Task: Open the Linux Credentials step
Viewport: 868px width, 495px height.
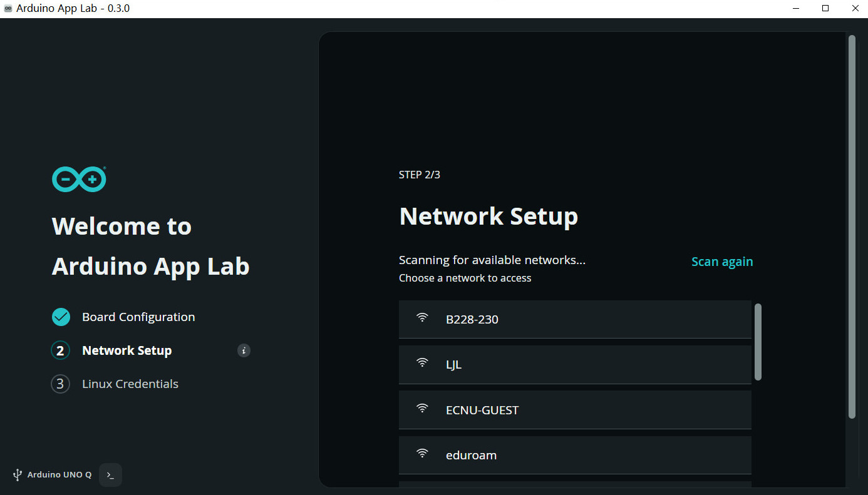Action: tap(130, 384)
